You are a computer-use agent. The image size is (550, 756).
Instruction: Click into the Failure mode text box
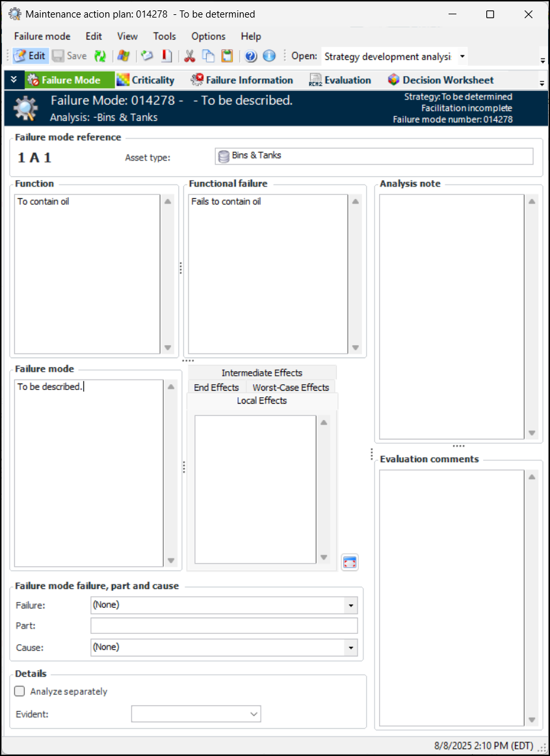point(88,473)
